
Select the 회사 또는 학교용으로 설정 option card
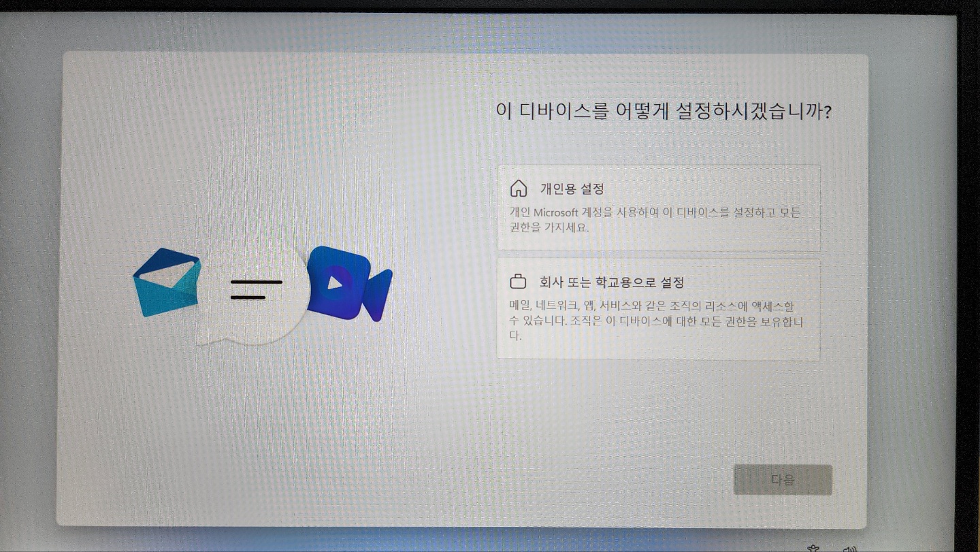point(659,310)
